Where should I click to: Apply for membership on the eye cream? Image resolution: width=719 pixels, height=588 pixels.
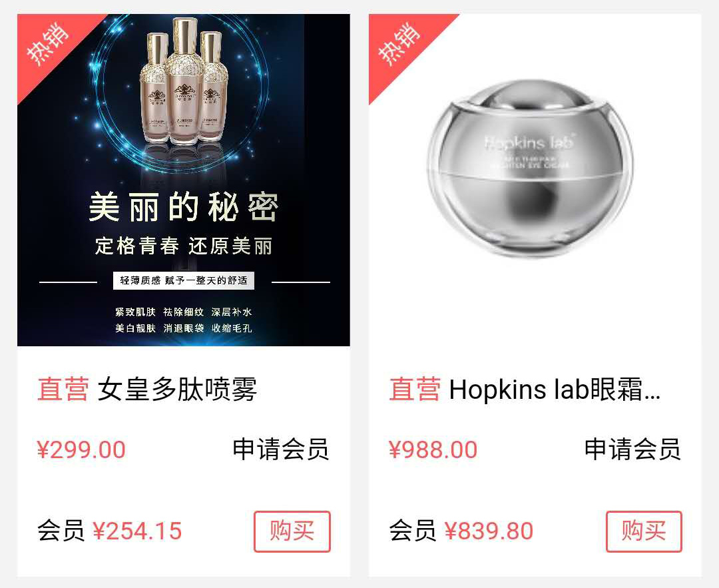pos(632,449)
